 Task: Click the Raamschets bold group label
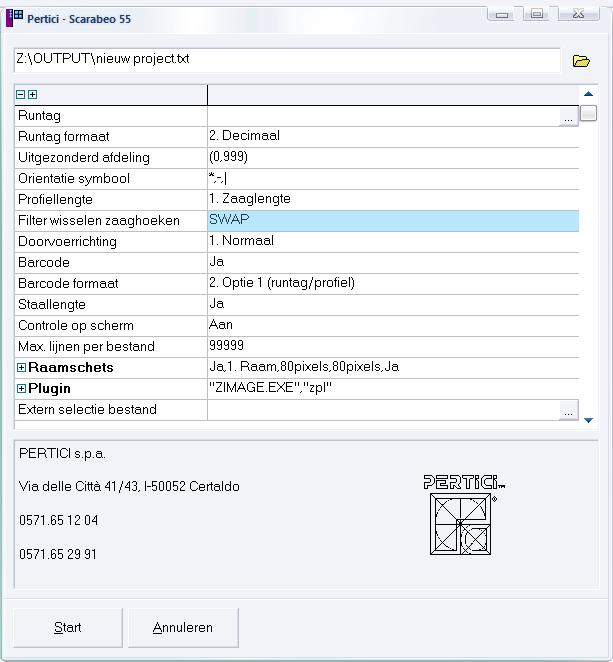[x=71, y=367]
